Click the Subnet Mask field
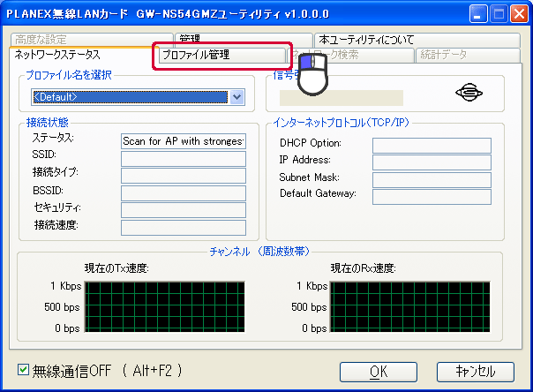This screenshot has height=392, width=533. click(432, 180)
